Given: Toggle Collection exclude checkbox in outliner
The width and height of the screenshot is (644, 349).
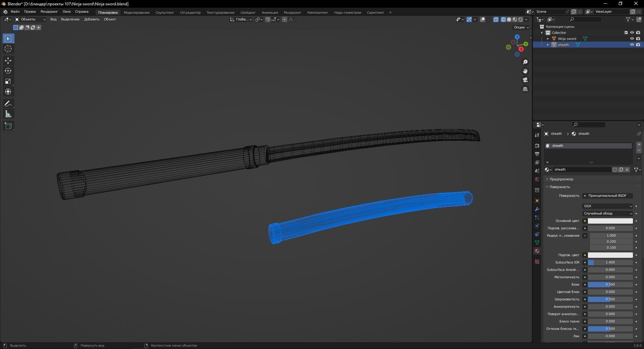Looking at the screenshot, I should coord(626,33).
